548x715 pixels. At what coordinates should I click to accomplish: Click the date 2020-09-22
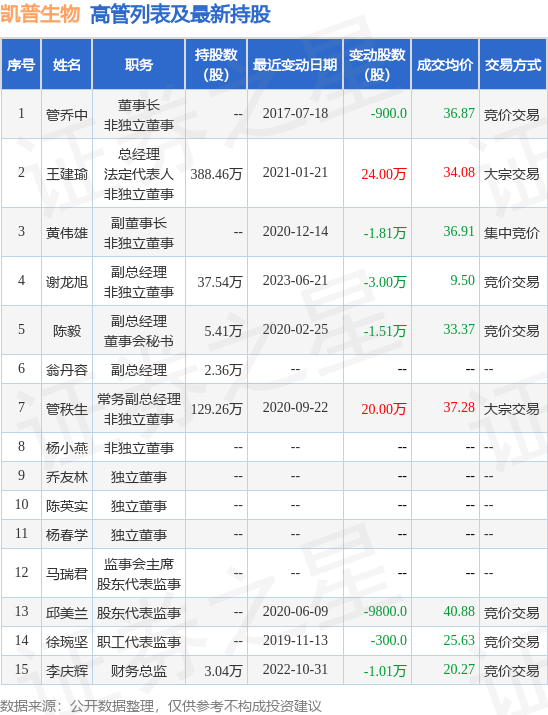coord(295,407)
